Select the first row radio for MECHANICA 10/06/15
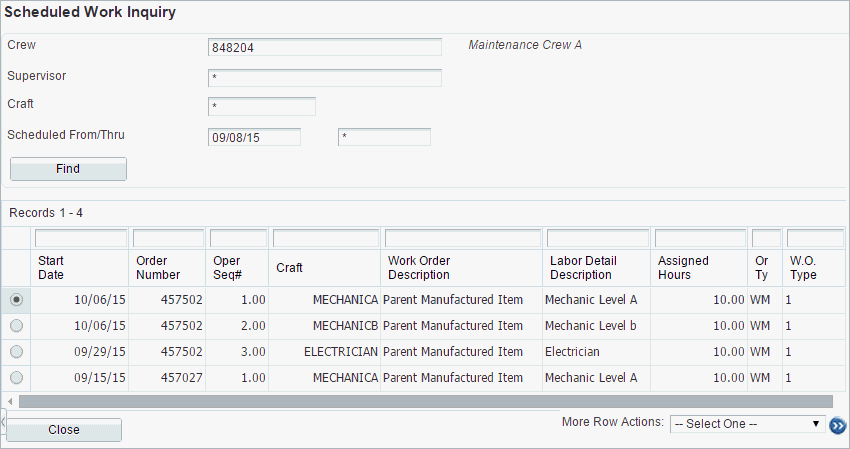 coord(16,299)
